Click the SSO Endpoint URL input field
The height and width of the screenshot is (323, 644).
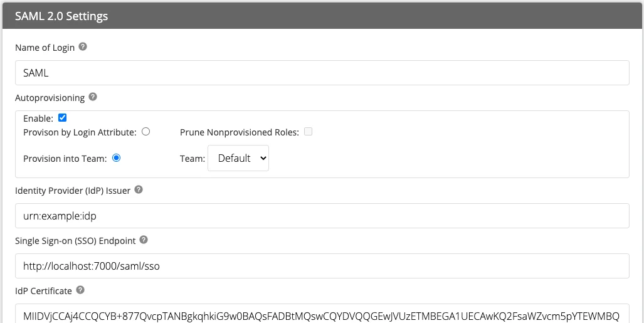[x=322, y=266]
